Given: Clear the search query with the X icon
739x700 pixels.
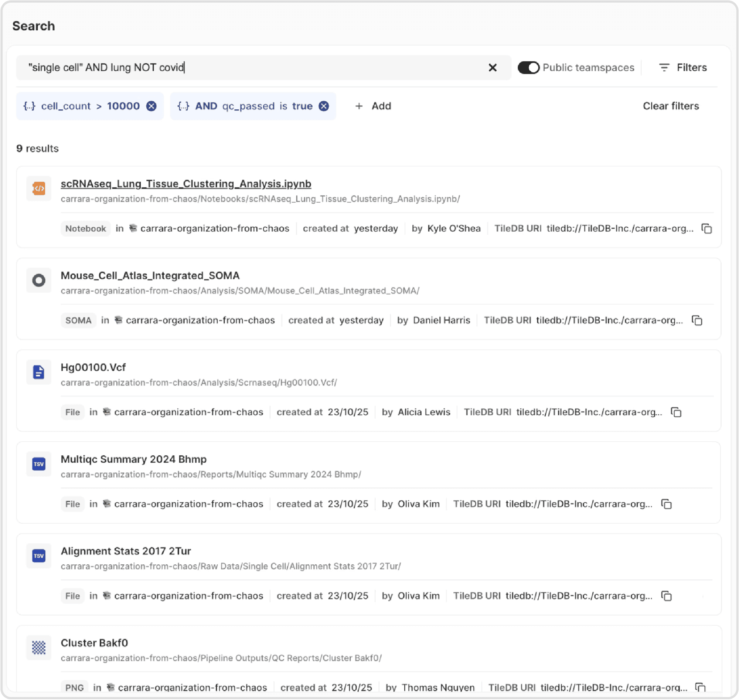Looking at the screenshot, I should click(493, 68).
